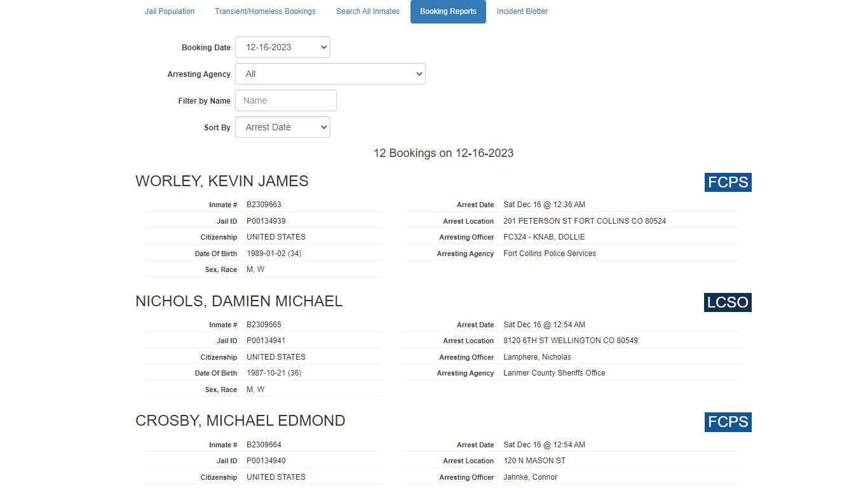The width and height of the screenshot is (868, 488).
Task: Click the FCPS badge beside Crosby
Action: (728, 422)
